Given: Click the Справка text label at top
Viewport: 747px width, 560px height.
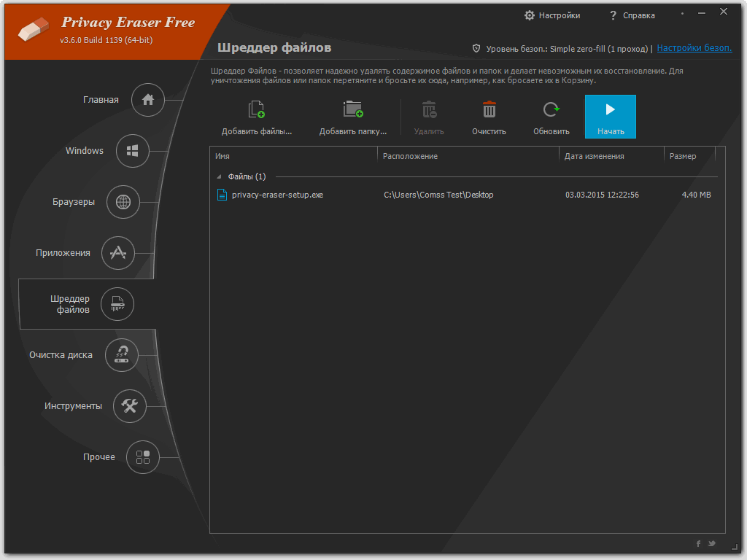Looking at the screenshot, I should pyautogui.click(x=639, y=15).
